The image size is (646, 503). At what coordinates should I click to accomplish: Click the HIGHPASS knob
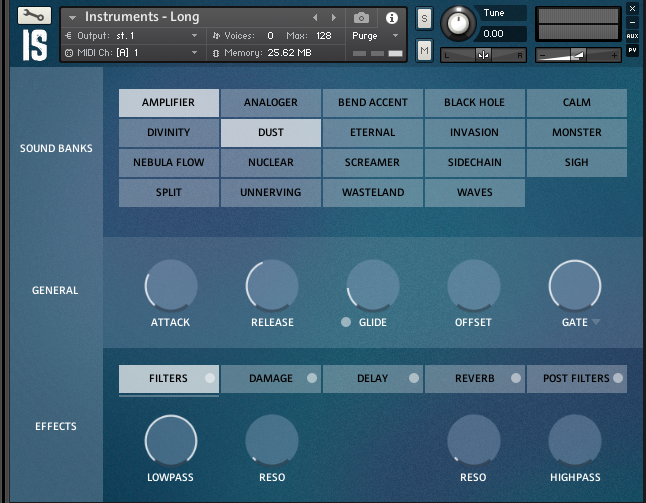click(x=575, y=441)
